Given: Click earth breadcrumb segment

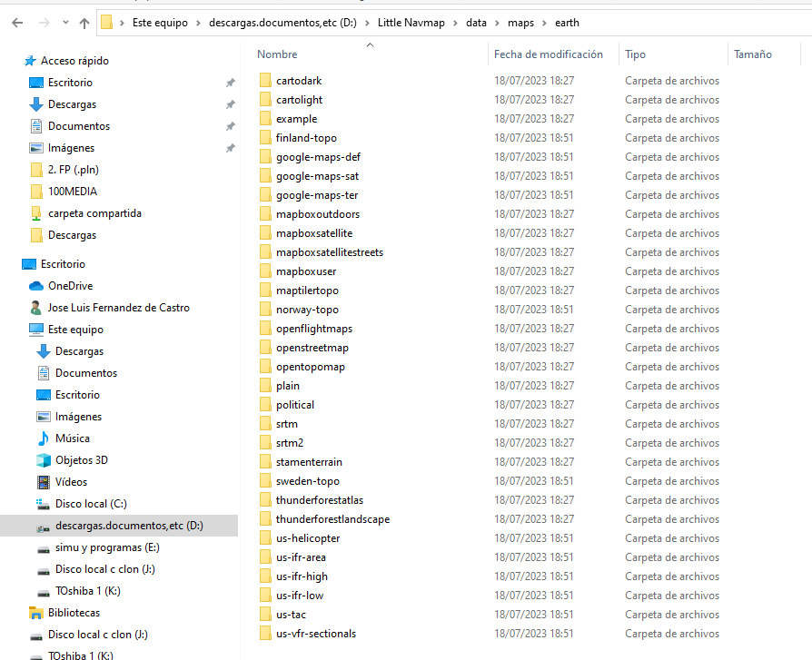Looking at the screenshot, I should coord(567,23).
